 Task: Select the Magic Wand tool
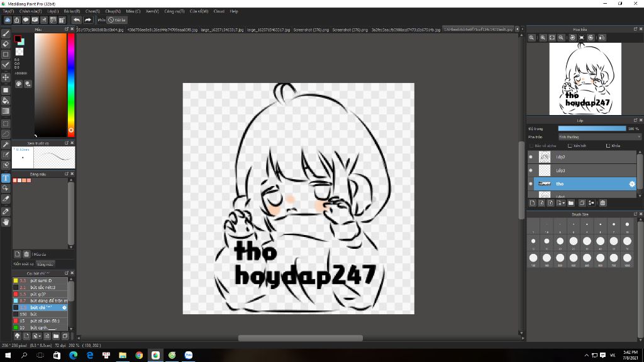[x=6, y=145]
